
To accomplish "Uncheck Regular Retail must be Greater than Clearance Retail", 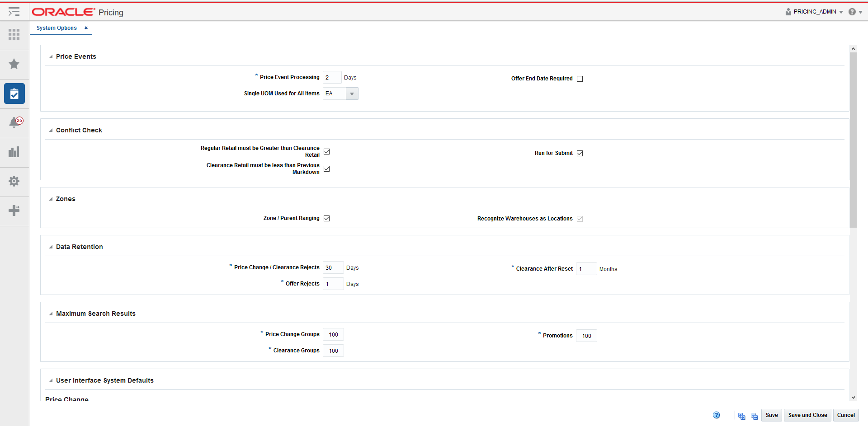I will pos(327,152).
